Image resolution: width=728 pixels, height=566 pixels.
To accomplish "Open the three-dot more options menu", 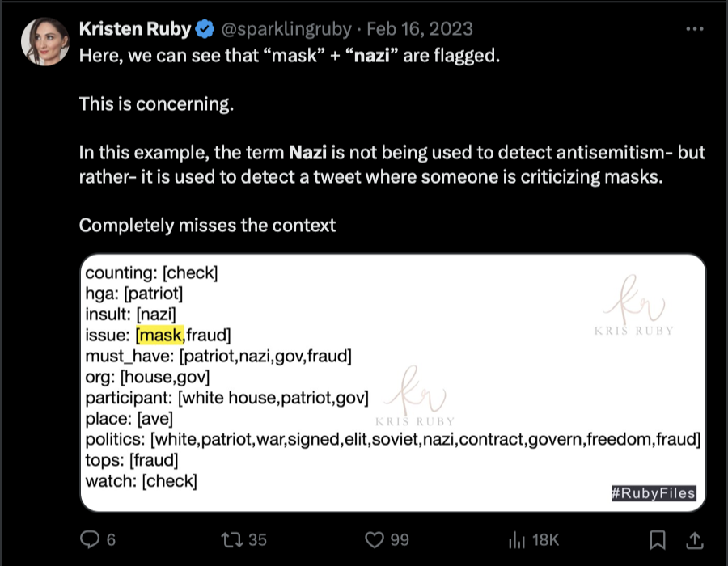I will coord(694,29).
